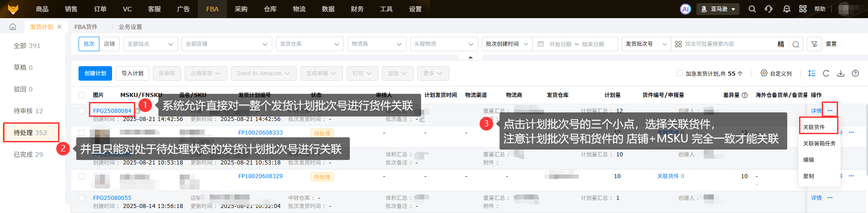Screen dimensions: 868x213
Task: Open the user avatar menu
Action: [844, 9]
